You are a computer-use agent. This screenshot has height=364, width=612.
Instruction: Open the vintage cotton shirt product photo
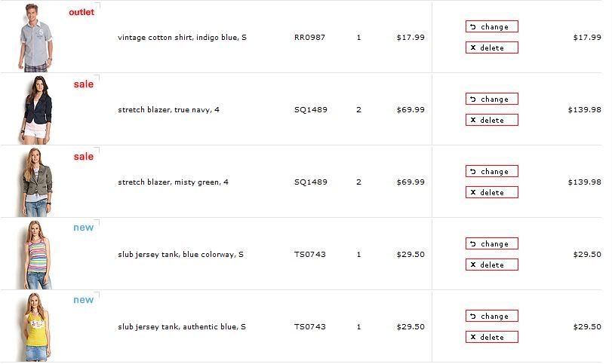tap(35, 38)
